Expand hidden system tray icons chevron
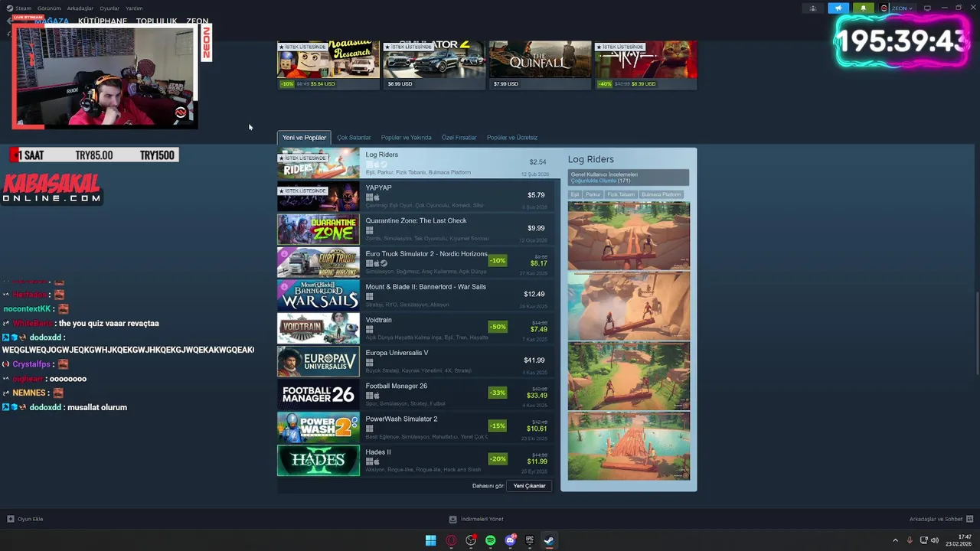The image size is (980, 551). 896,540
